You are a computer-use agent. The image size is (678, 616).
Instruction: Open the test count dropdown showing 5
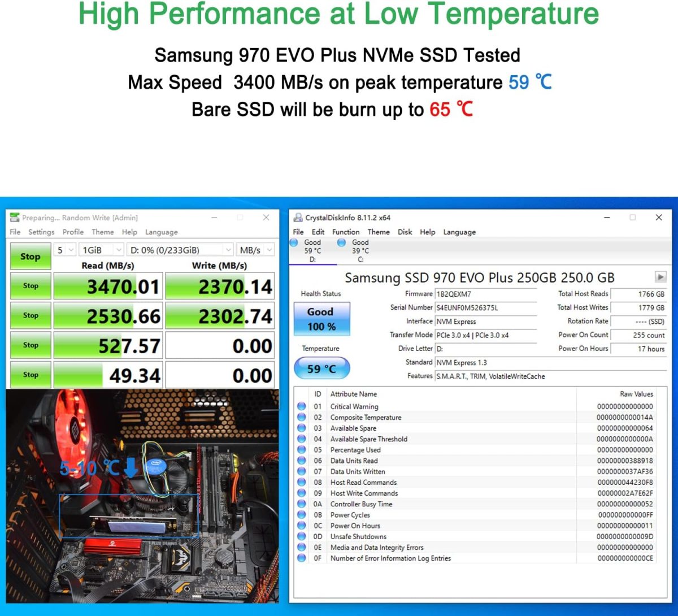(65, 250)
